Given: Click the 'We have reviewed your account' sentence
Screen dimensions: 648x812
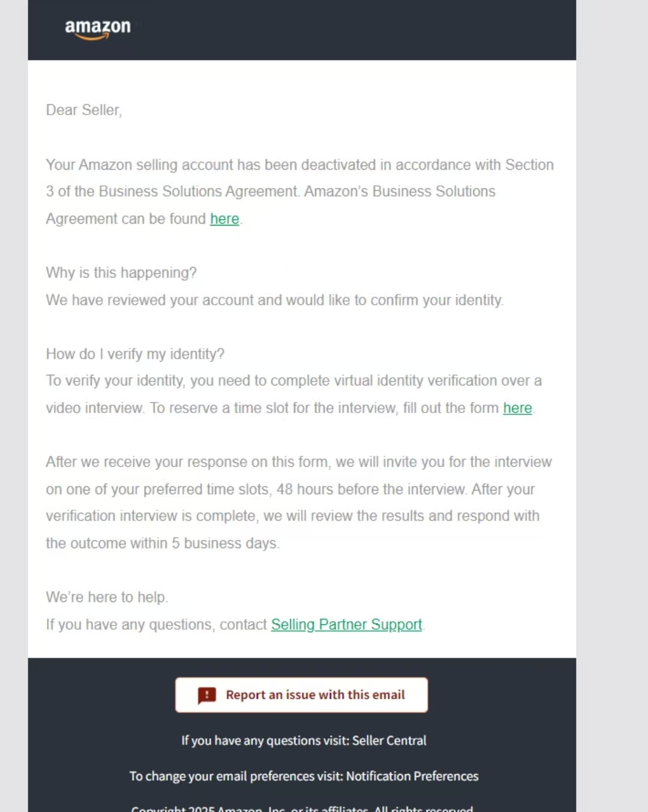Looking at the screenshot, I should point(274,300).
